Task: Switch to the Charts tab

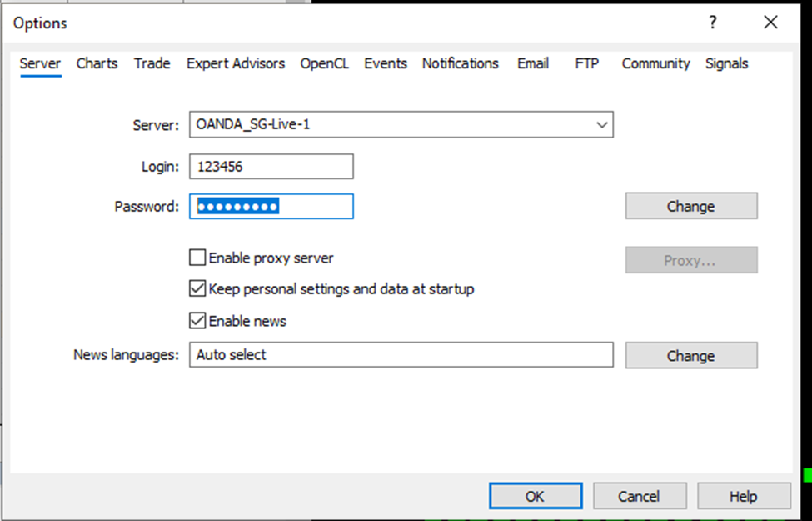Action: click(97, 63)
